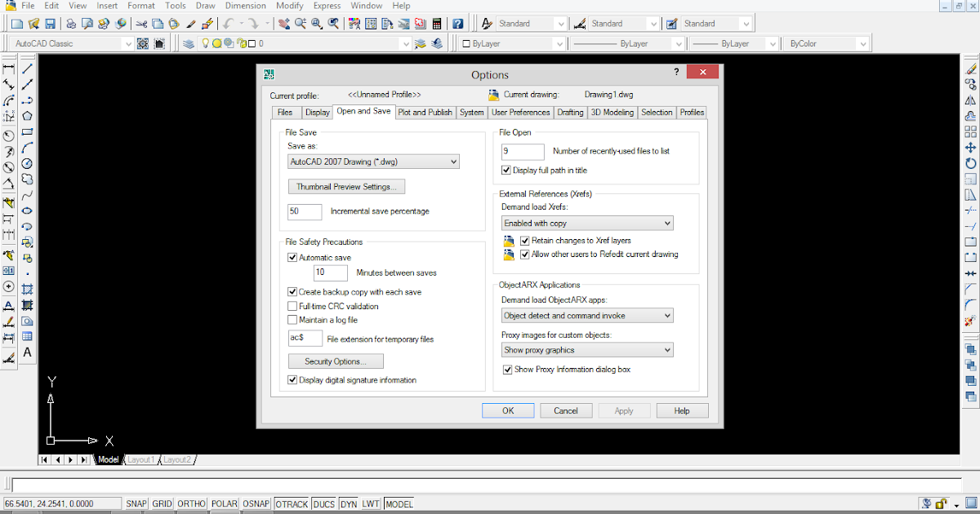
Task: Select the Rotate modify tool
Action: 971,163
